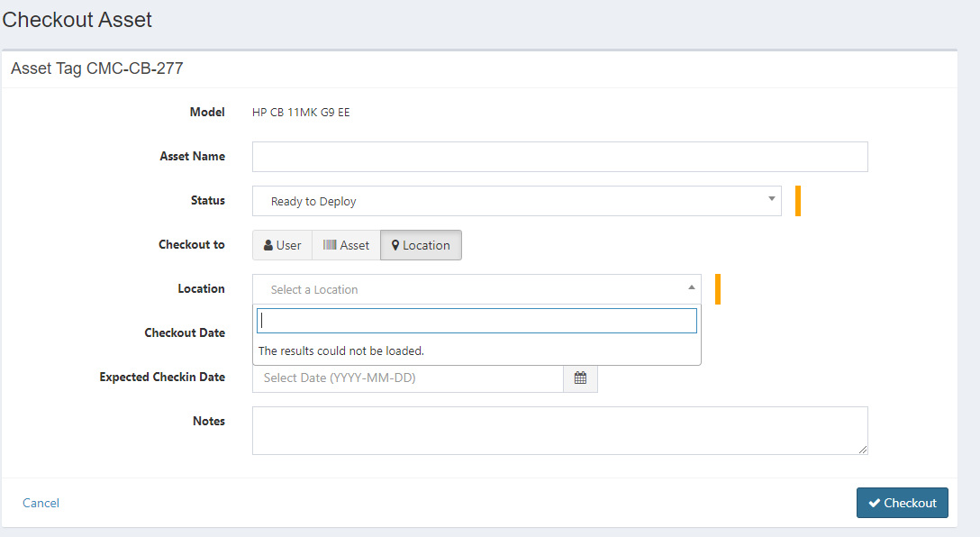
Task: Select Location as checkout target
Action: 421,245
